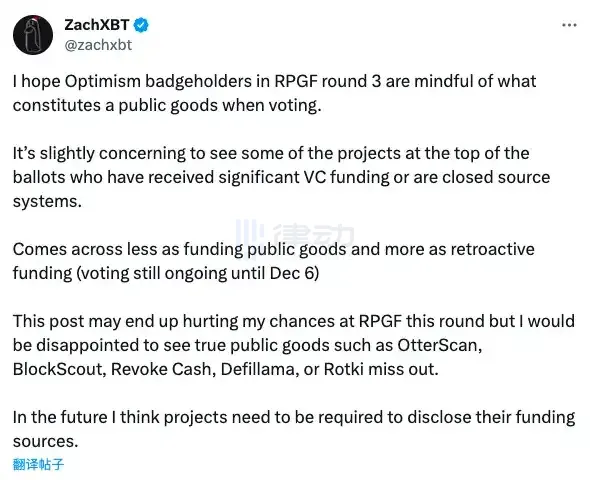Click the 'Dec 6' voting deadline text
The image size is (590, 480).
click(x=294, y=273)
